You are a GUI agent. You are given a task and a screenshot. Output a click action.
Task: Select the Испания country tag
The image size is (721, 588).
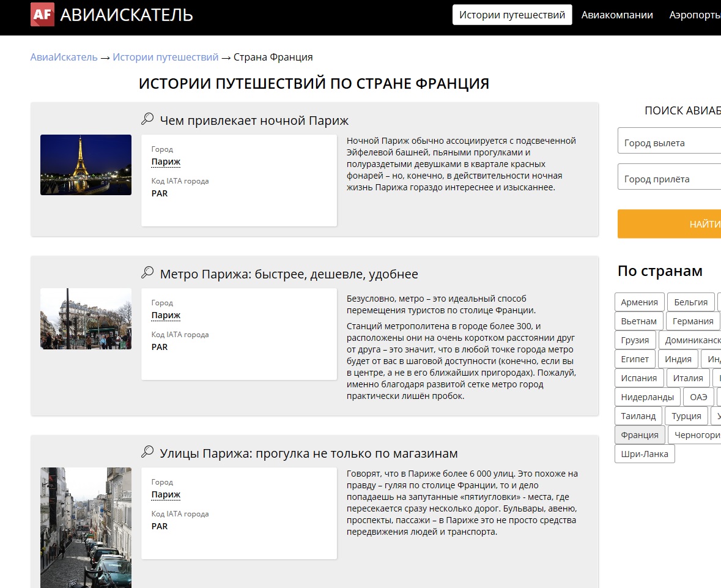pyautogui.click(x=639, y=378)
